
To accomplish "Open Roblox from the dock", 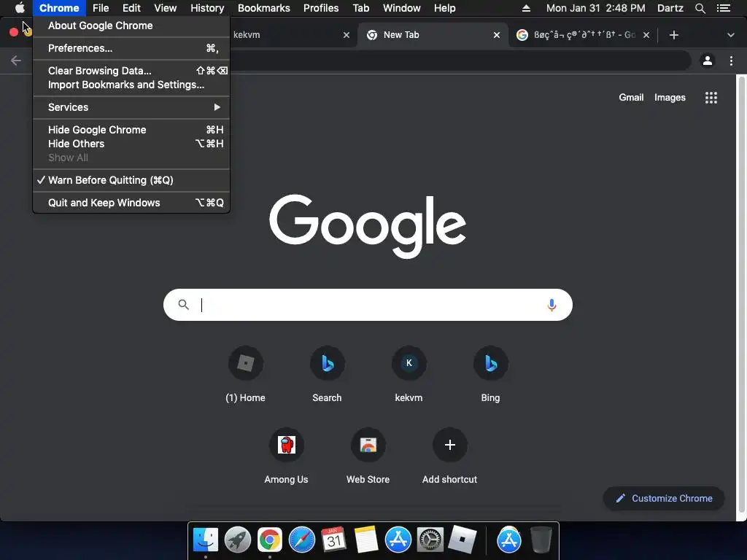I will pos(462,540).
